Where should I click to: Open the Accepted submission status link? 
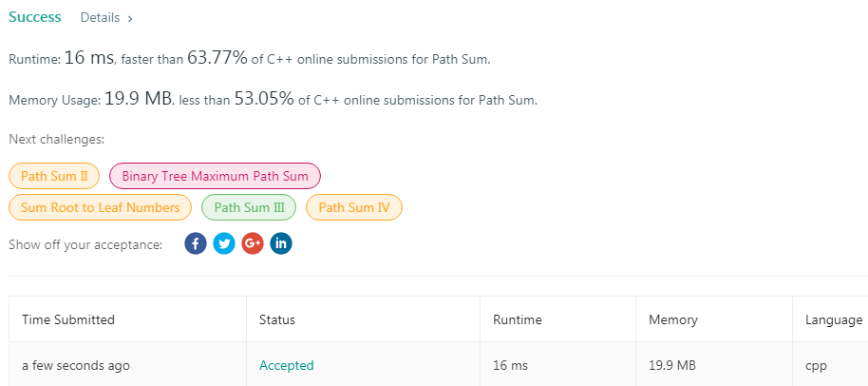286,365
